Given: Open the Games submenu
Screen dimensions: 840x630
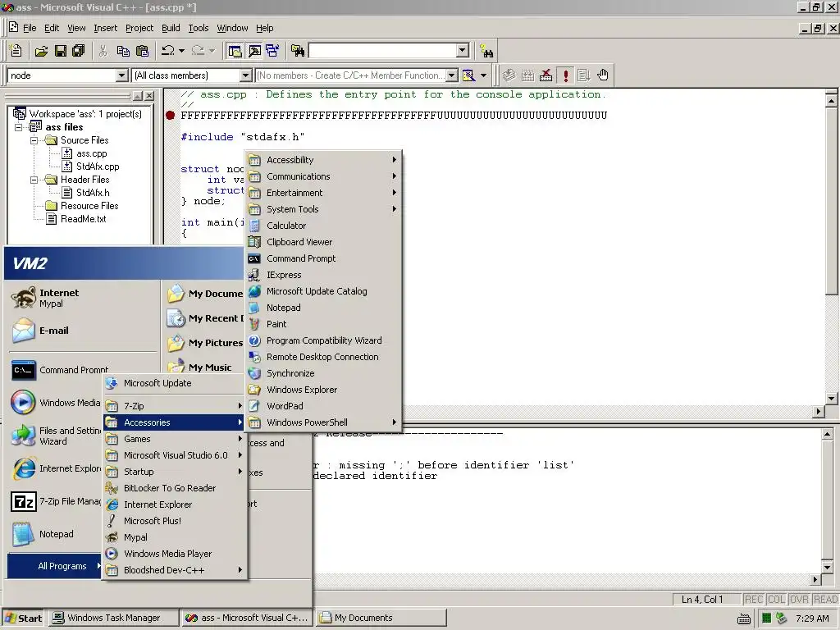Looking at the screenshot, I should click(x=174, y=439).
